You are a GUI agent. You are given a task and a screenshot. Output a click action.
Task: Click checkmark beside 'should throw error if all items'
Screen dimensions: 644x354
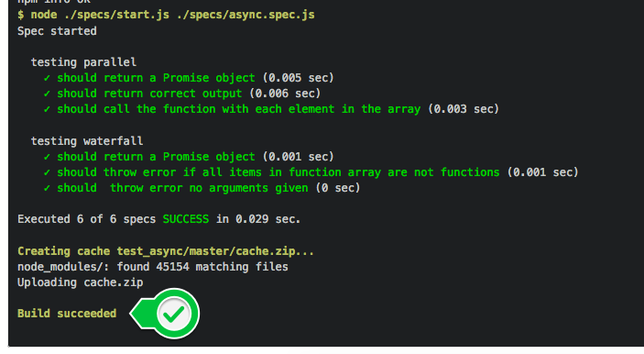coord(47,172)
